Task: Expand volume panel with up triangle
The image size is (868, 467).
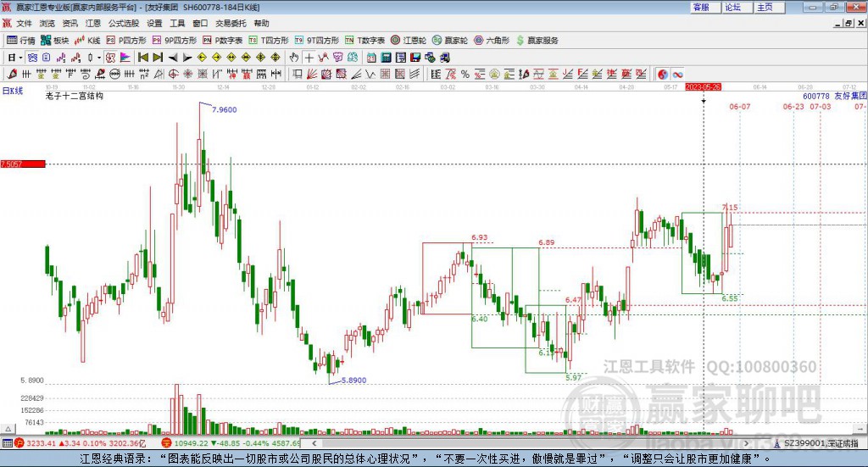Action: 8,429
